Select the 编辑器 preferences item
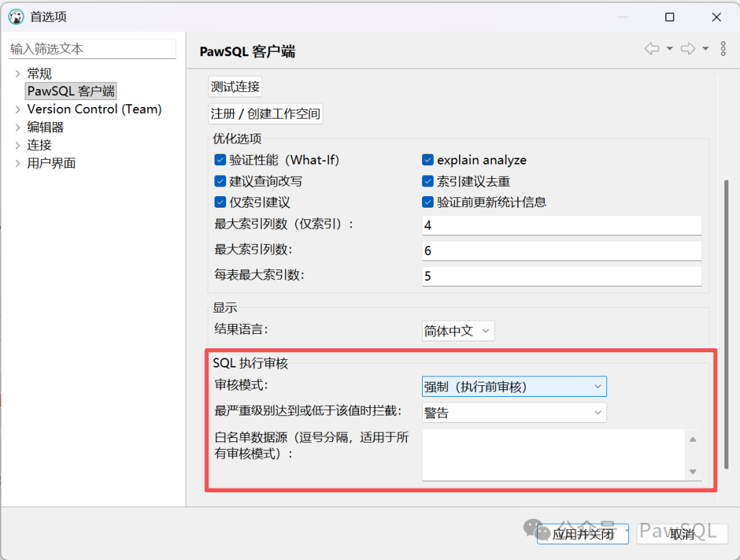Image resolution: width=740 pixels, height=560 pixels. pos(45,127)
